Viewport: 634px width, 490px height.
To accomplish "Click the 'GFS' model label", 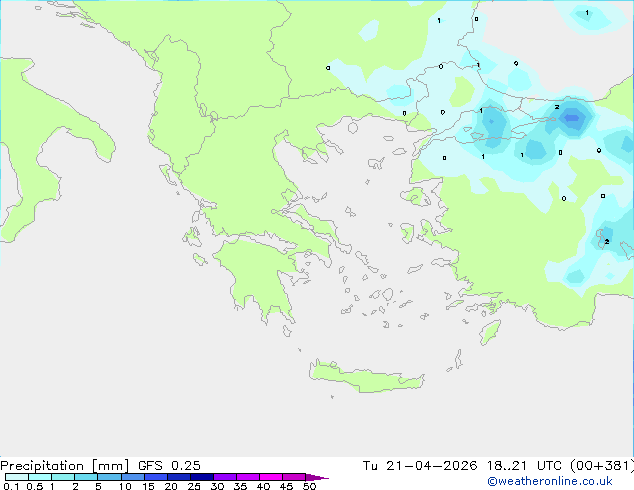I will 150,466.
